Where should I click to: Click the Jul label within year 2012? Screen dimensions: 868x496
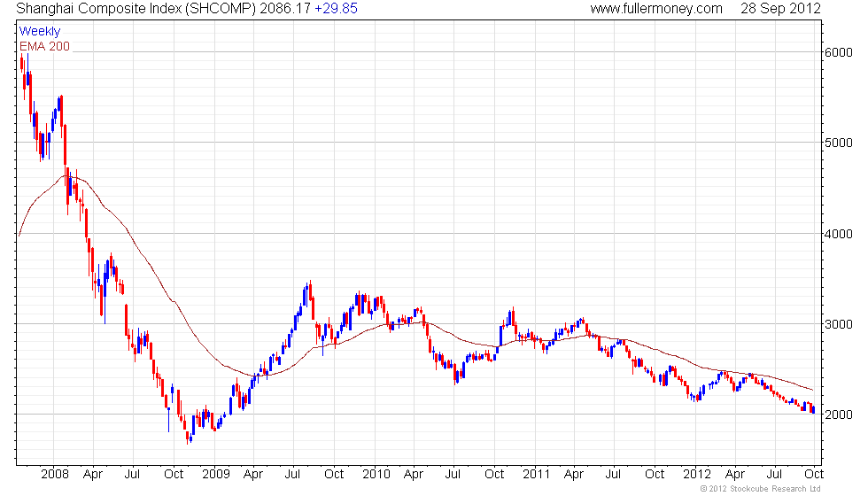tap(774, 475)
